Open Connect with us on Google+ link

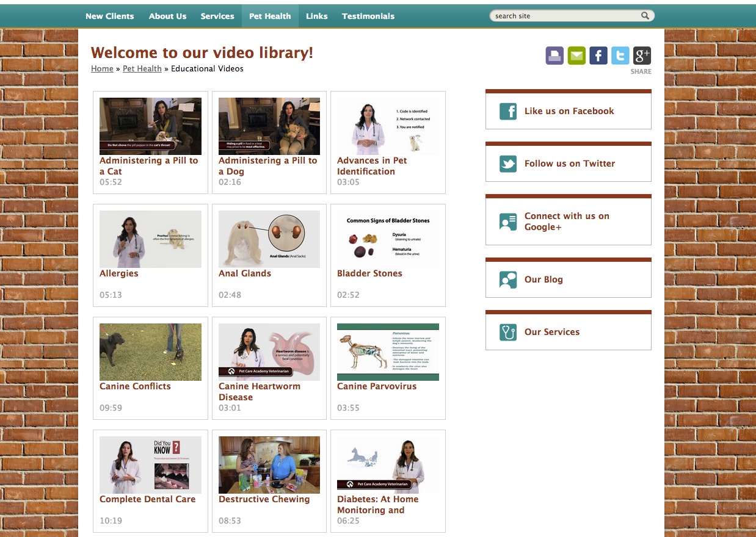pyautogui.click(x=567, y=222)
